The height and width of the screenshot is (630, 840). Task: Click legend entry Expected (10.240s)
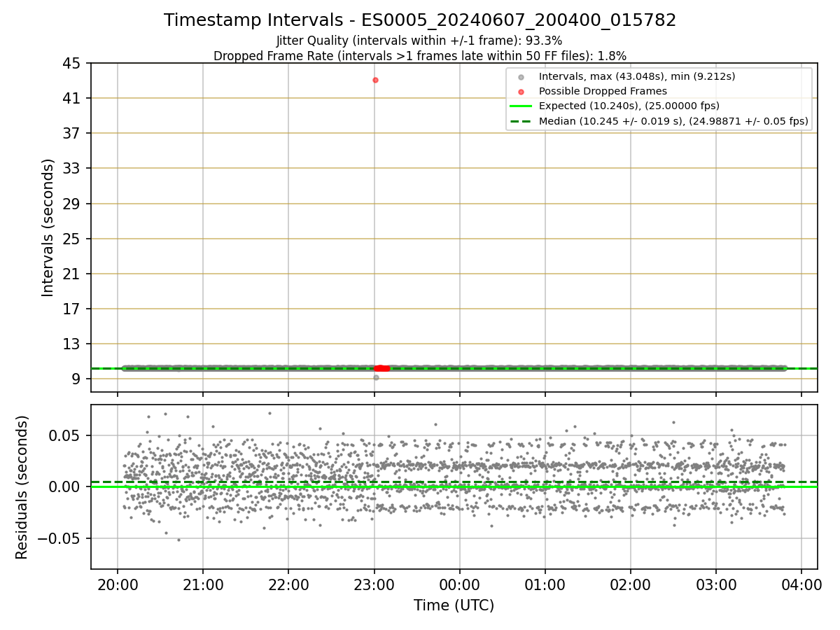629,106
